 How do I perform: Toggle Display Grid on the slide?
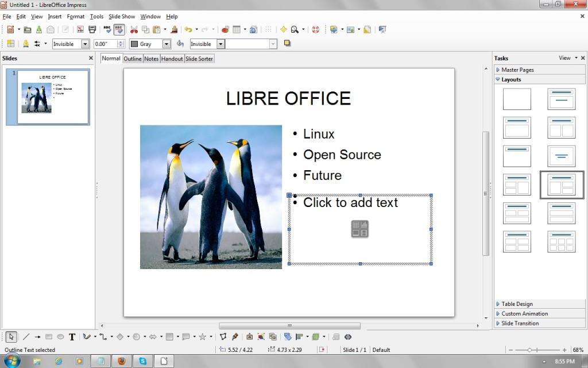[268, 30]
